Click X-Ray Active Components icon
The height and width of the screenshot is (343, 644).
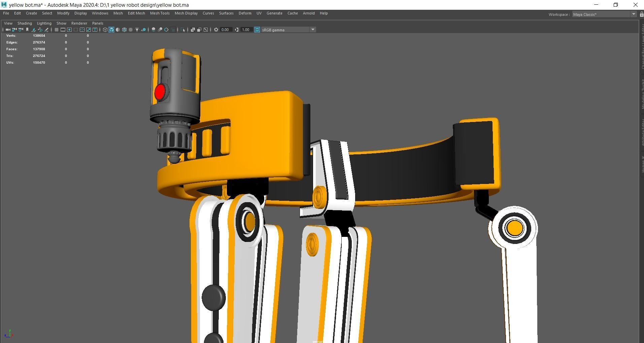coord(199,30)
